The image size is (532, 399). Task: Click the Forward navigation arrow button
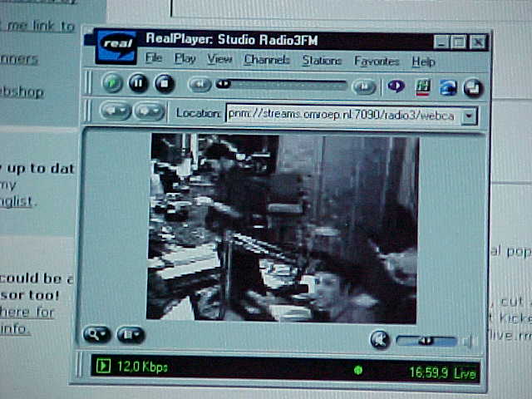coord(150,111)
